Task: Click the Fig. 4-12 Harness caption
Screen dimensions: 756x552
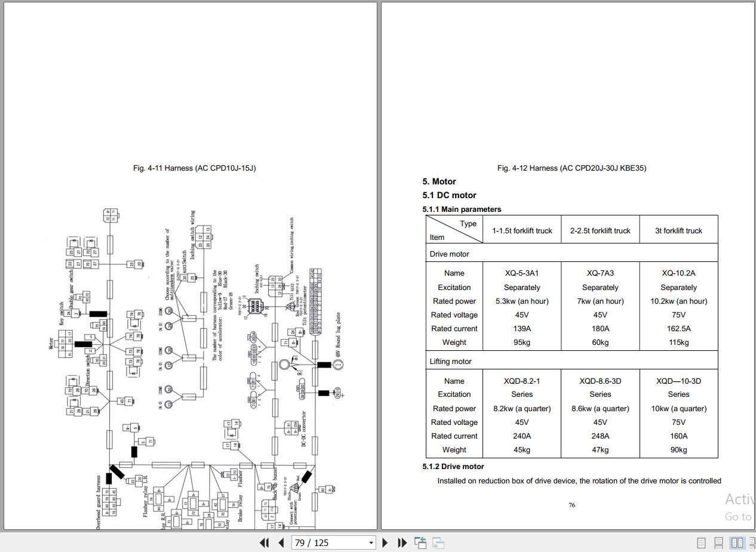Action: (x=571, y=168)
